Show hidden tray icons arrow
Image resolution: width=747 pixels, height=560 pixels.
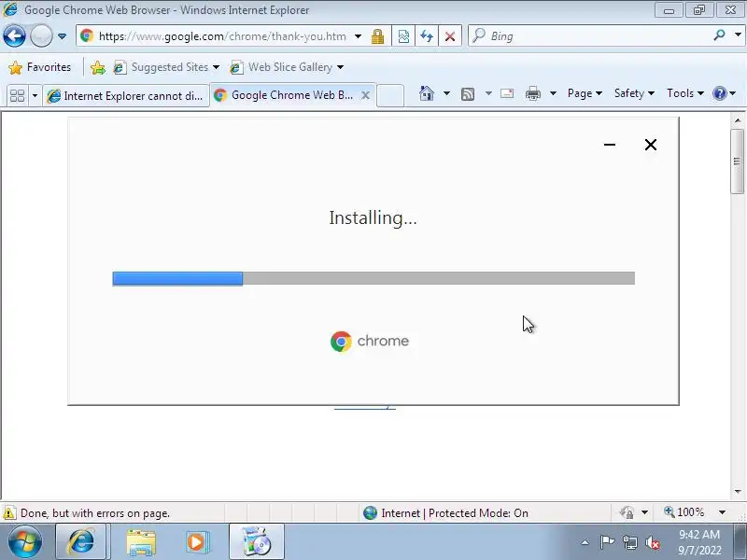point(585,542)
